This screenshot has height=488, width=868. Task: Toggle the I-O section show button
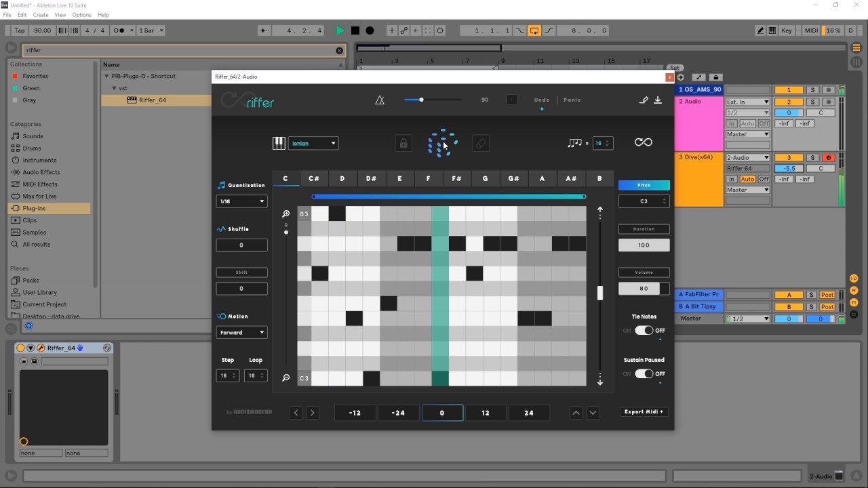click(x=854, y=279)
